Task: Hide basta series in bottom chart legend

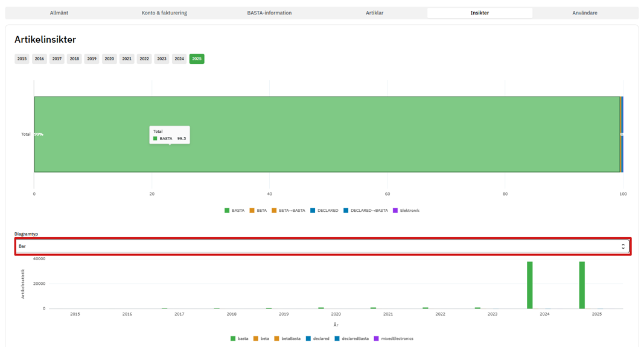Action: pyautogui.click(x=240, y=339)
